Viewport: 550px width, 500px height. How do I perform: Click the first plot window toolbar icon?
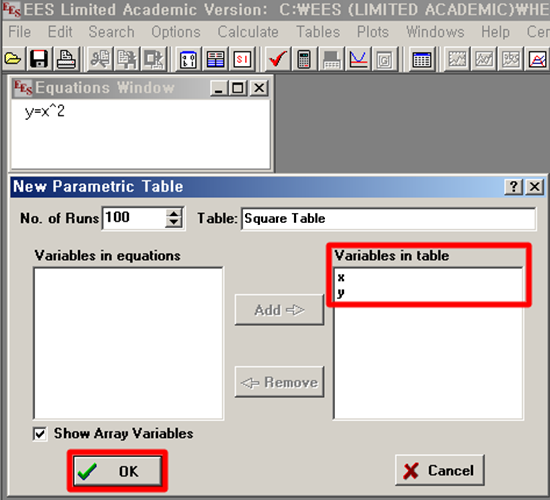coord(457,59)
